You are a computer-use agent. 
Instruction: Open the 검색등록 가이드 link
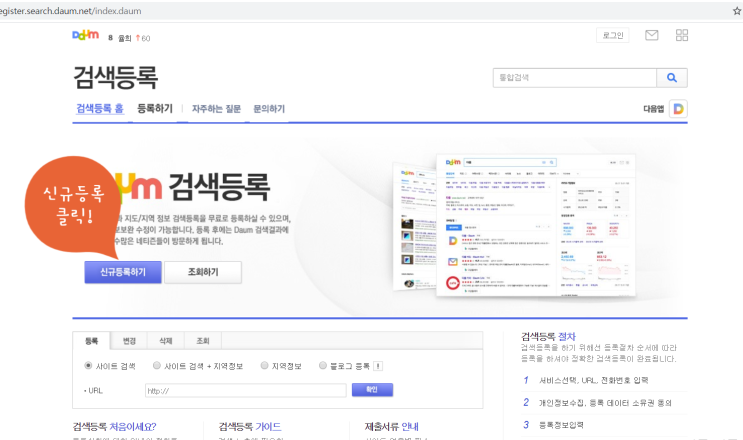[250, 427]
